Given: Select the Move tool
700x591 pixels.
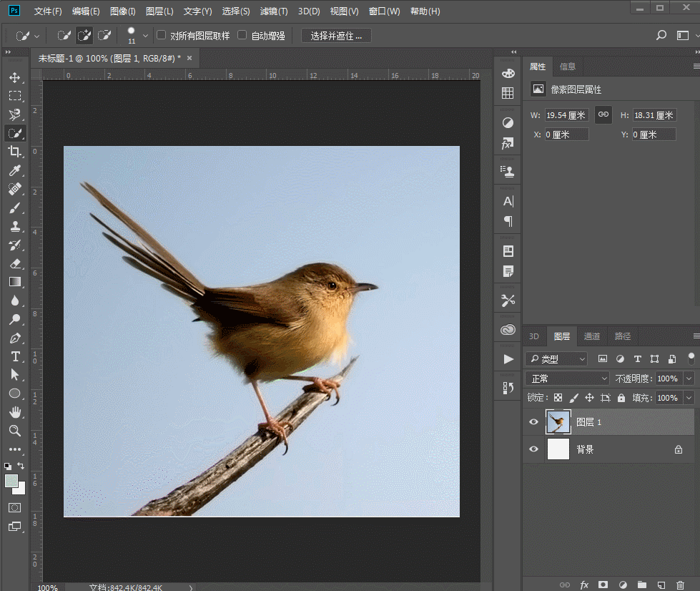Looking at the screenshot, I should pyautogui.click(x=15, y=77).
